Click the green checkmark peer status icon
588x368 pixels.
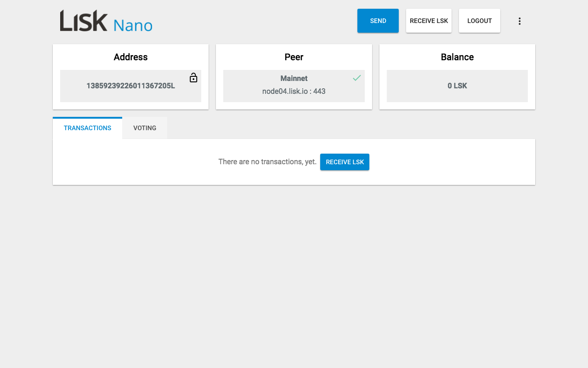357,78
